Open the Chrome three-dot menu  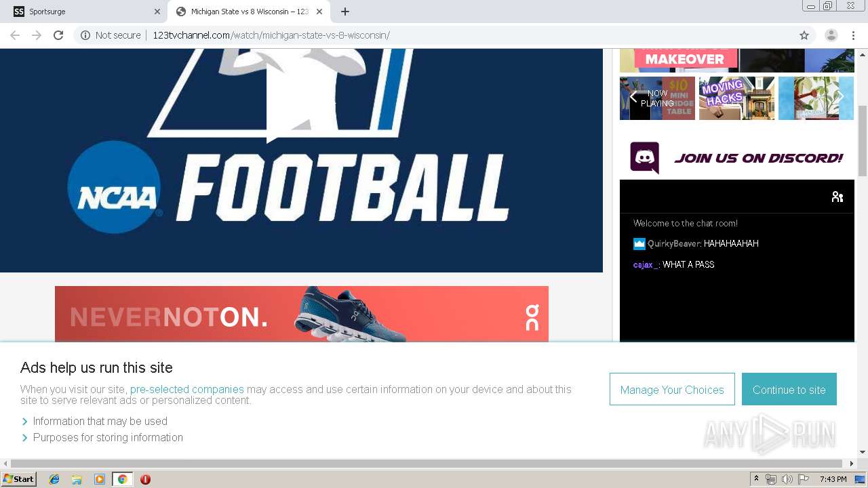tap(852, 35)
